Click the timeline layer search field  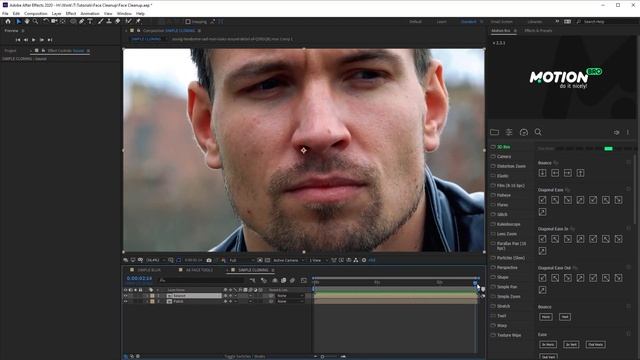(x=202, y=280)
